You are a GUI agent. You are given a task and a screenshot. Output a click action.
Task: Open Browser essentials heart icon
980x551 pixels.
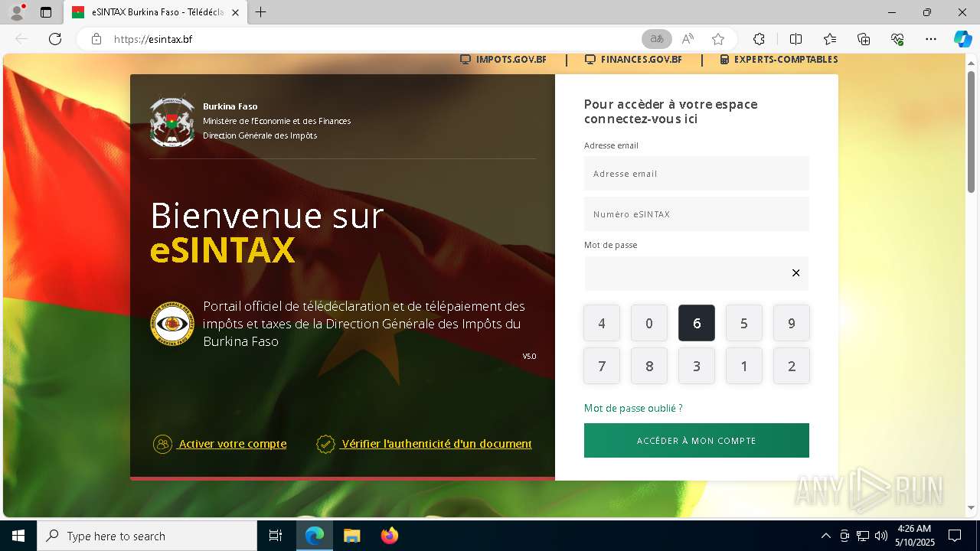click(897, 39)
